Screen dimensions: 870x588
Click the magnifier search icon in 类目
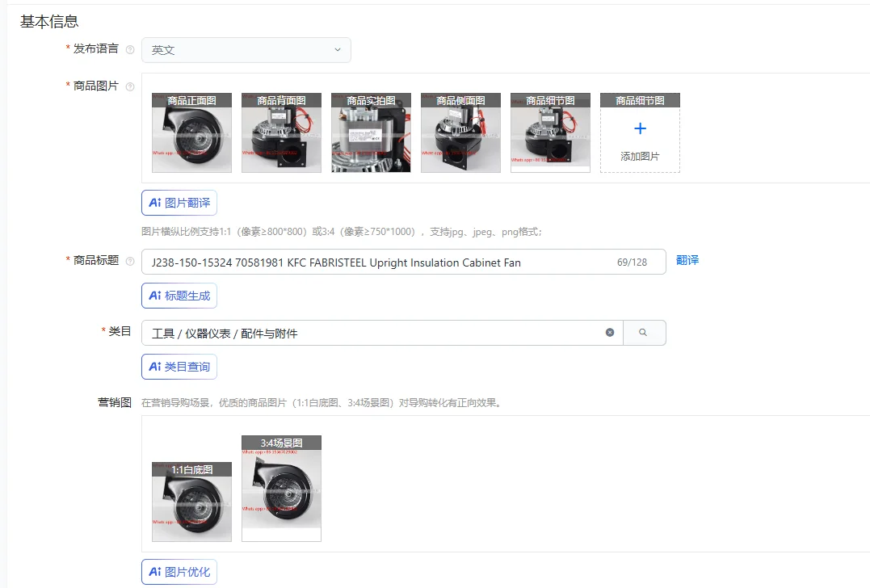pyautogui.click(x=643, y=332)
